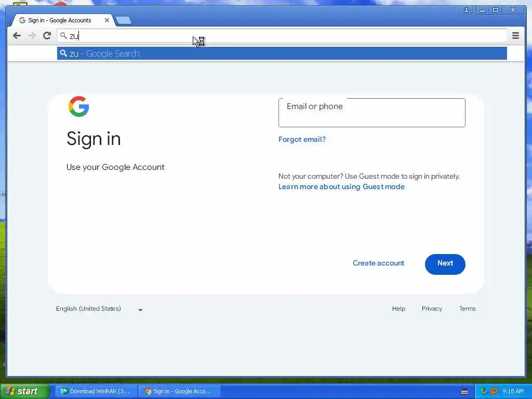The width and height of the screenshot is (532, 399).
Task: Minimize the Chrome window
Action: click(482, 10)
